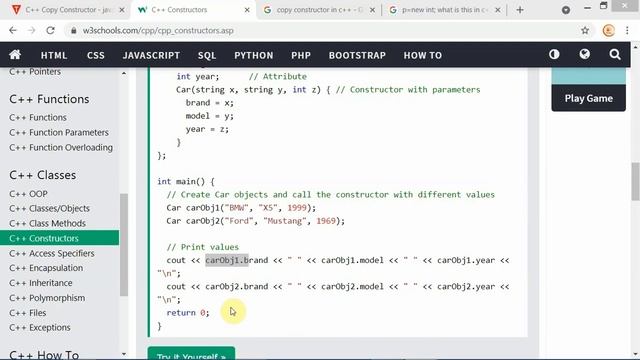Open the SQL menu item
The width and height of the screenshot is (640, 360).
(x=207, y=55)
